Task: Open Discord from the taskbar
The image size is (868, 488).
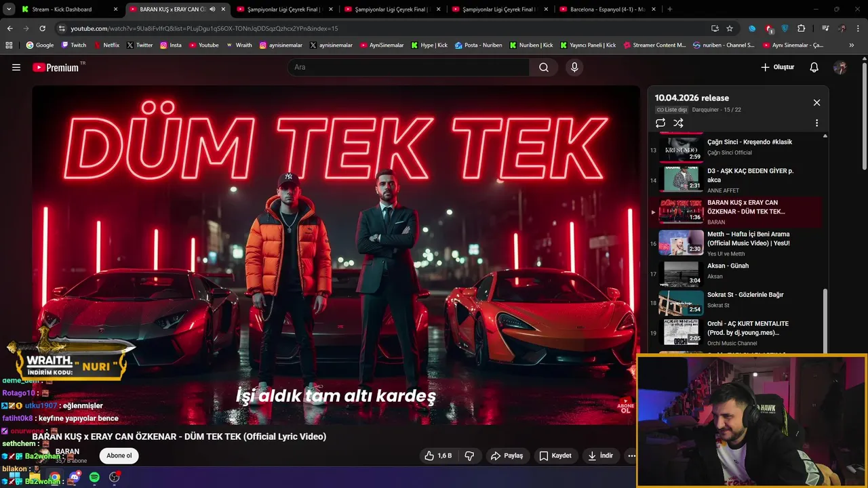Action: tap(75, 477)
